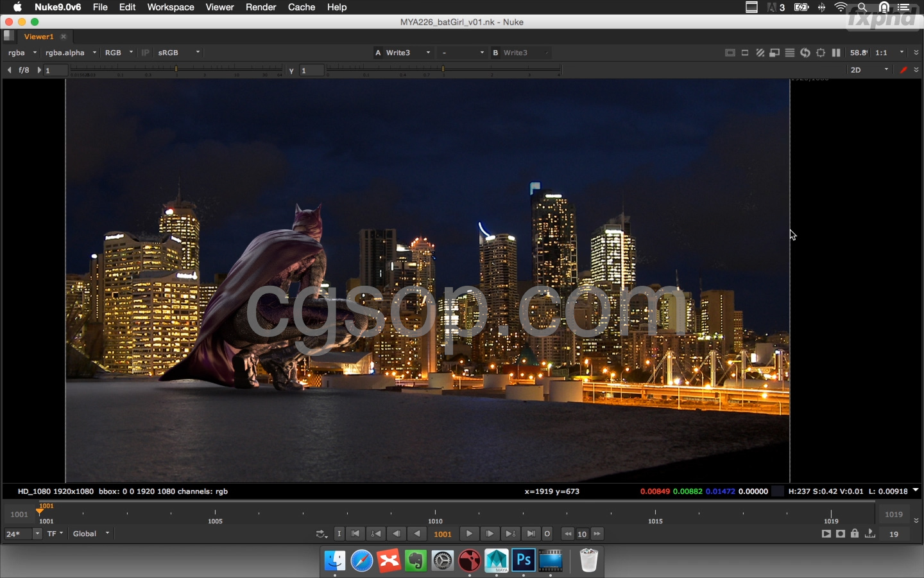Open the A input Write3 dropdown
Viewport: 924px width, 578px height.
pos(409,53)
